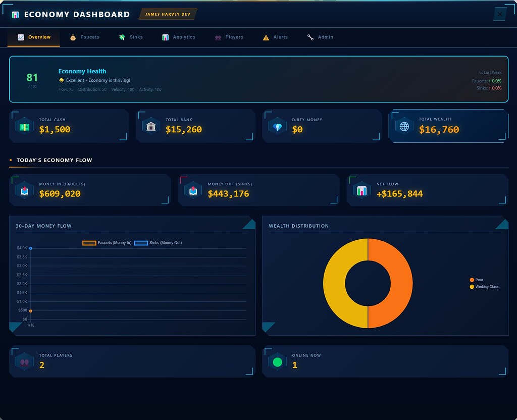Viewport: 517px width, 420px height.
Task: Click the Net Flow chart icon
Action: [361, 191]
